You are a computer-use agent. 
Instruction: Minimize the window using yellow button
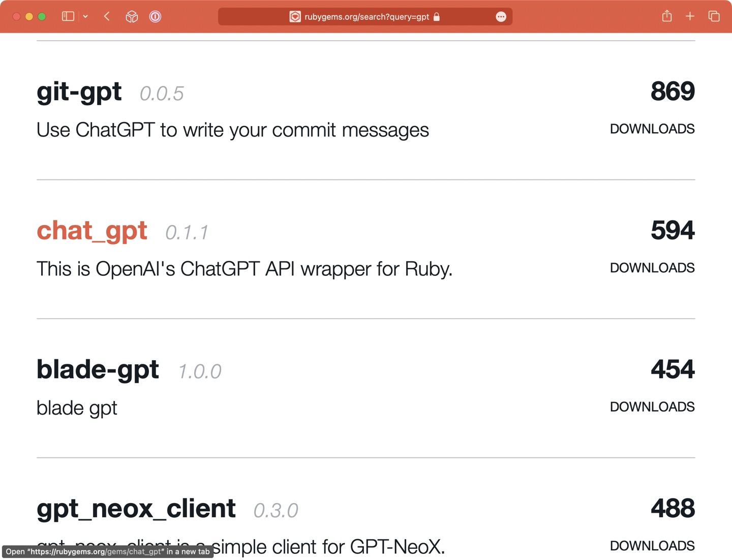[x=29, y=16]
